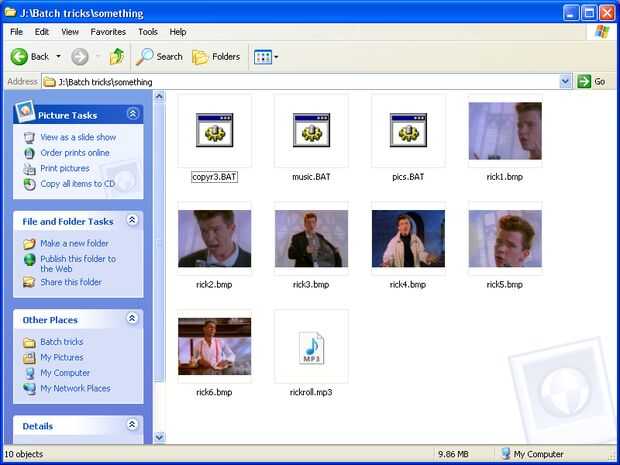
Task: Click the My Pictures link
Action: 62,357
